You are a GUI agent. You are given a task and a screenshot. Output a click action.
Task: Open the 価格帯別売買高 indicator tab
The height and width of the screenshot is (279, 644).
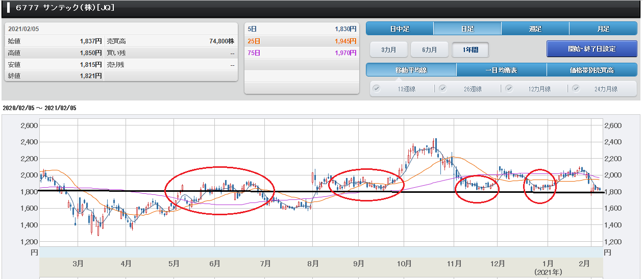[591, 70]
